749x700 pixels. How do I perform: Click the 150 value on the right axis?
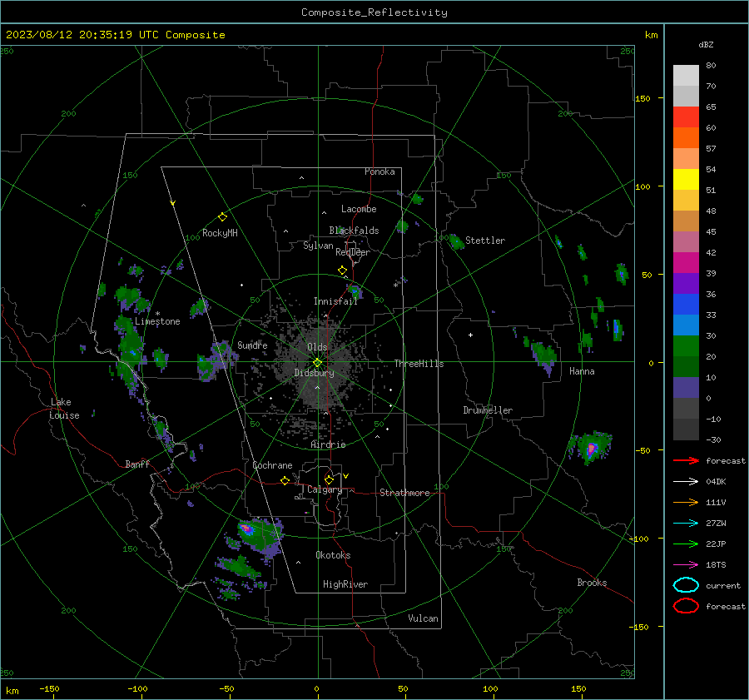(643, 98)
